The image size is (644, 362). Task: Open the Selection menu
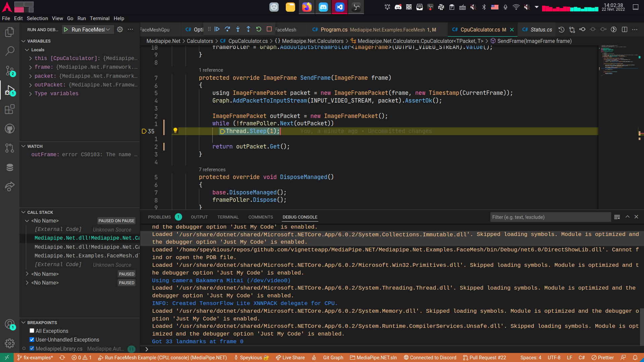click(37, 18)
